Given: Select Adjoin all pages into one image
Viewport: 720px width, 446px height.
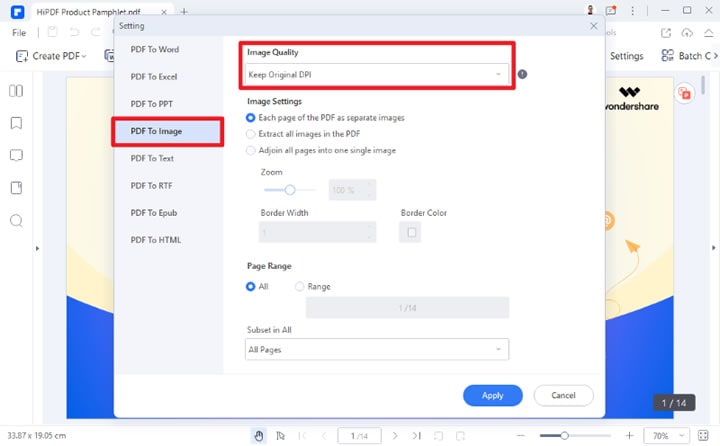Looking at the screenshot, I should click(x=250, y=150).
